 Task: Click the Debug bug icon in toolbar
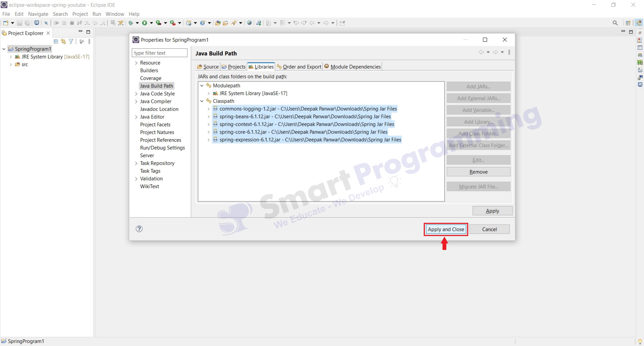(131, 23)
